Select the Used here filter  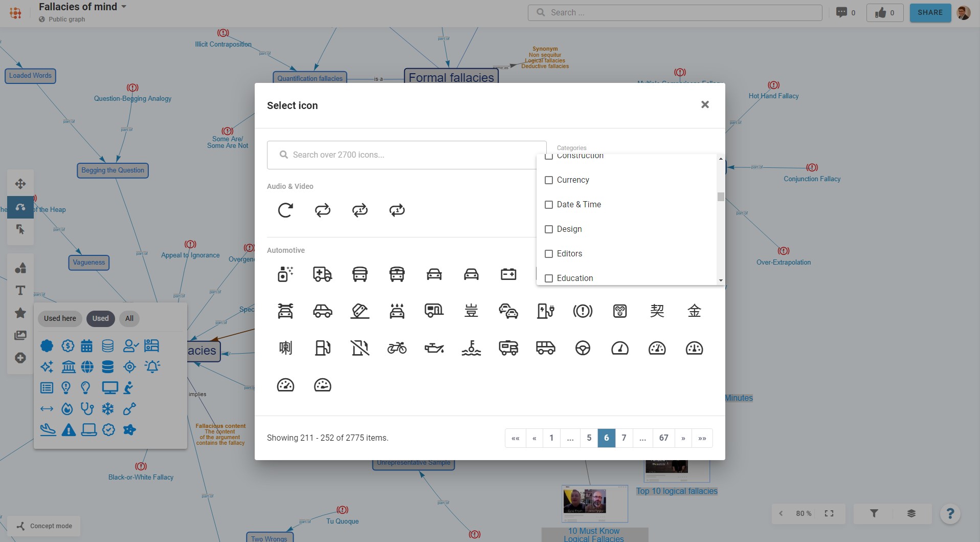pos(59,318)
